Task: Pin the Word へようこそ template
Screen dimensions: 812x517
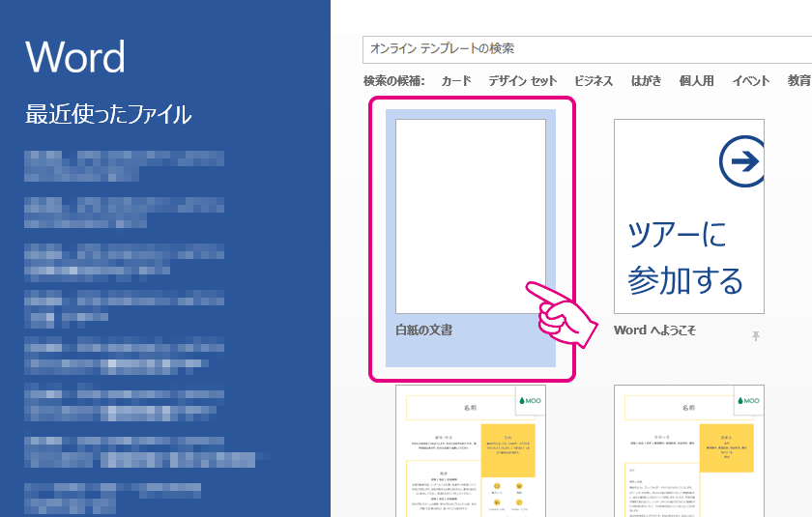Action: tap(756, 336)
